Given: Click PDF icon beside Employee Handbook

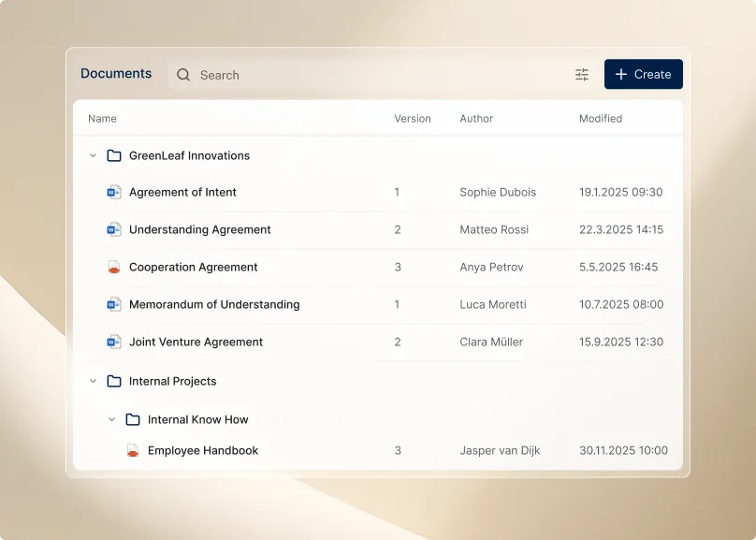Looking at the screenshot, I should (x=133, y=450).
